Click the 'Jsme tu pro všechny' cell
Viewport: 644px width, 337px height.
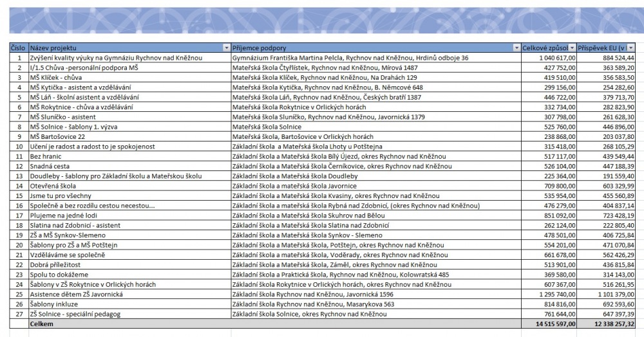click(130, 196)
